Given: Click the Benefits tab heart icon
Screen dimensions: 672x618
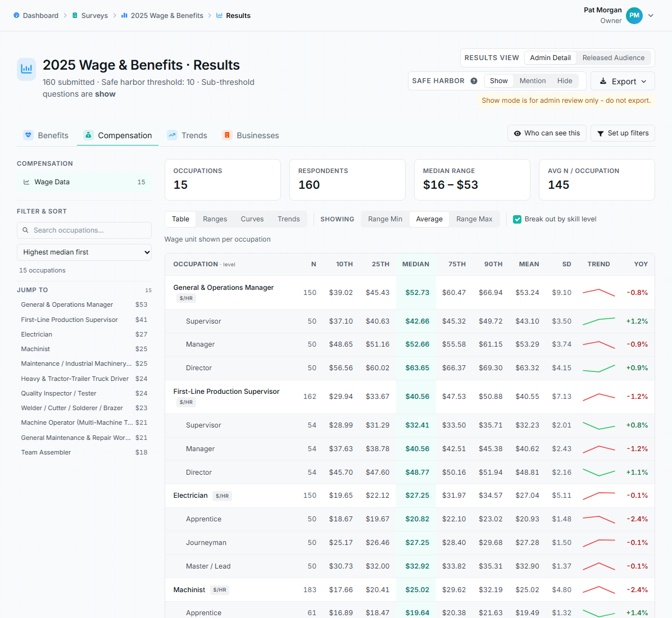Looking at the screenshot, I should tap(28, 135).
